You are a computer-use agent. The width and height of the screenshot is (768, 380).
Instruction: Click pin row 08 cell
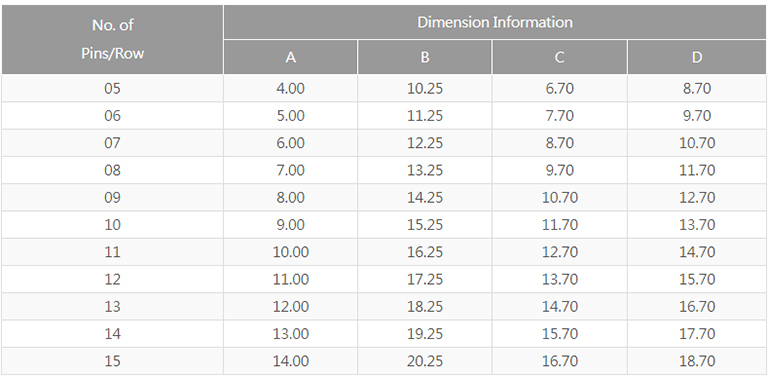click(113, 170)
